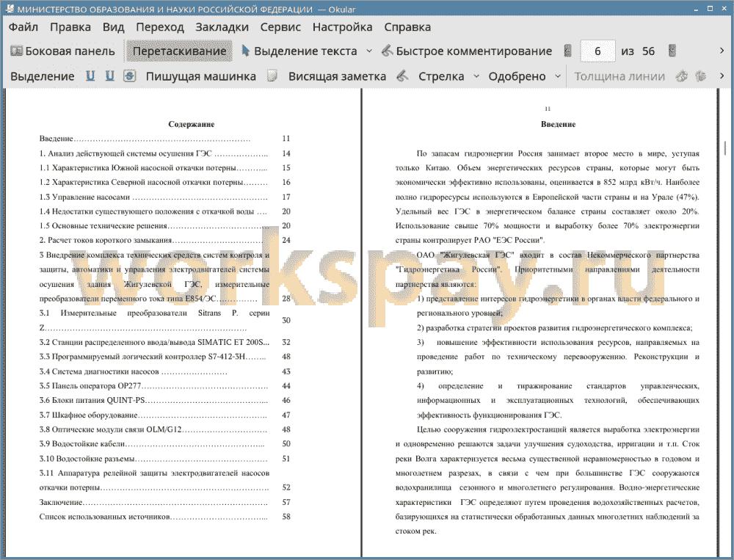Viewport: 734px width, 560px height.
Task: Expand the Одобрено dropdown arrow
Action: click(x=558, y=76)
